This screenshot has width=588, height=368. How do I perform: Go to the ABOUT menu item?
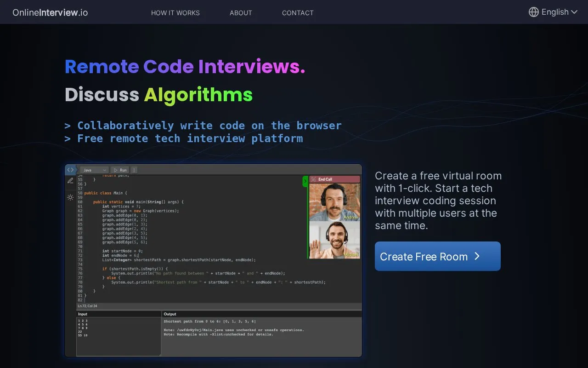tap(241, 13)
